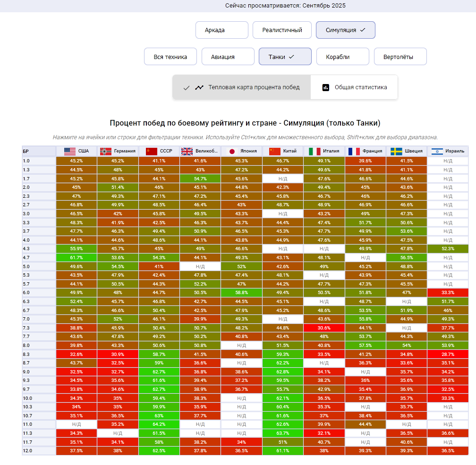Click the БР column header
476x465 pixels.
pyautogui.click(x=38, y=151)
